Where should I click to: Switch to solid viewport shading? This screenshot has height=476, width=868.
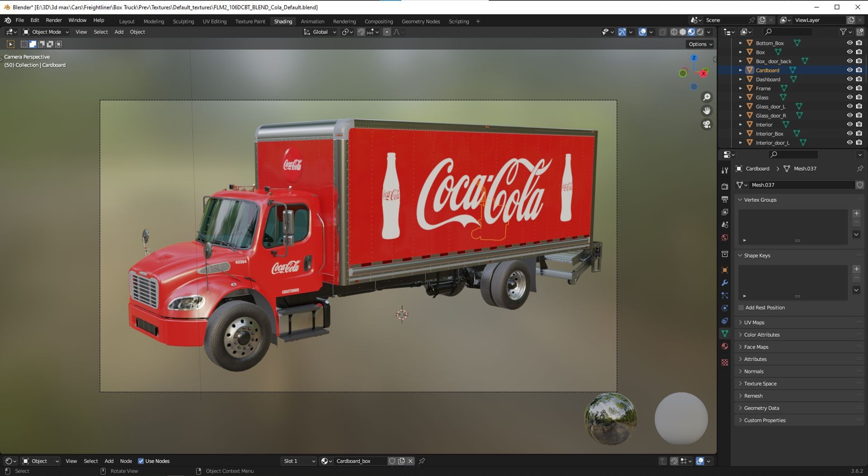[x=683, y=32]
